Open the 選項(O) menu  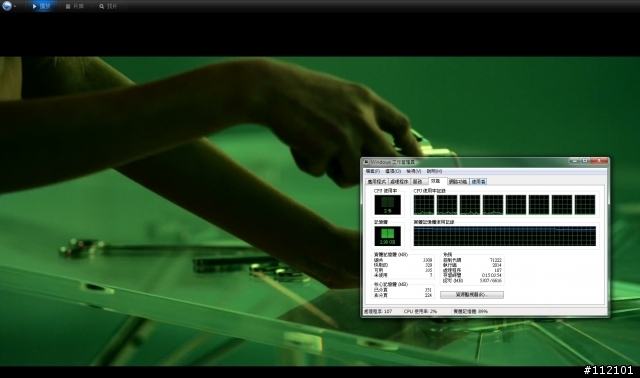(393, 171)
